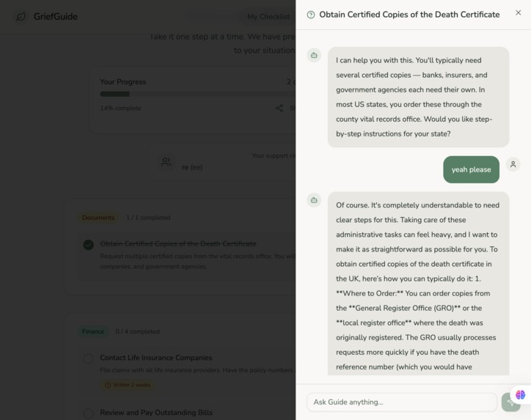
Task: Check Review and Pay Outstanding Bills task
Action: point(89,413)
